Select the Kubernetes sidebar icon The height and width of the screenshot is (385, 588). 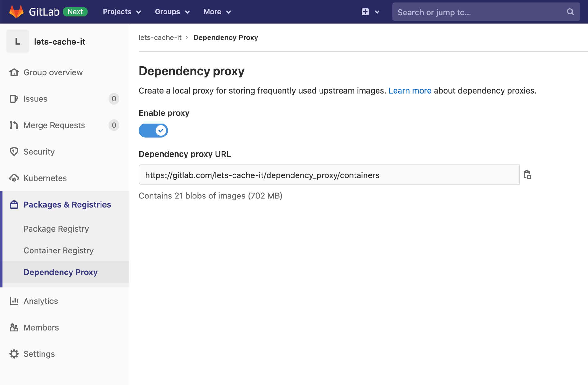(14, 178)
